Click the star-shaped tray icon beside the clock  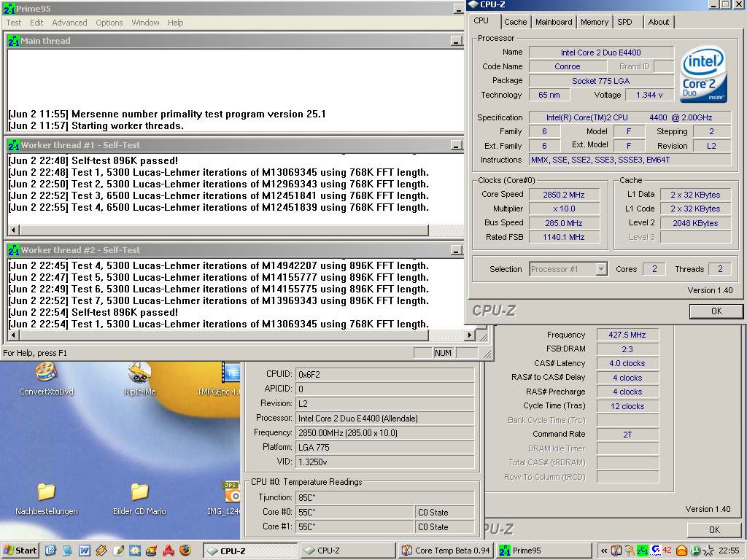[708, 551]
